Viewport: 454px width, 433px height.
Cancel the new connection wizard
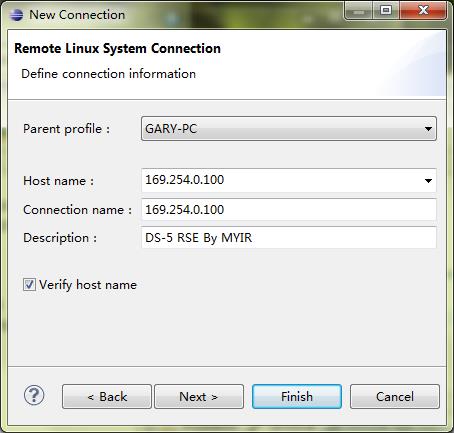coord(395,397)
